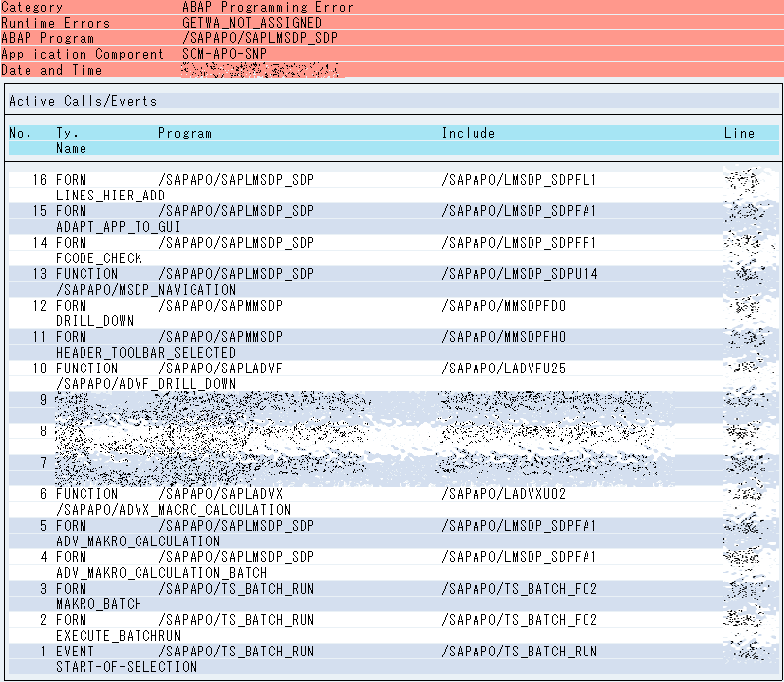Click include /SAPAPO/MMSDPFD0 in row 12

(x=503, y=306)
